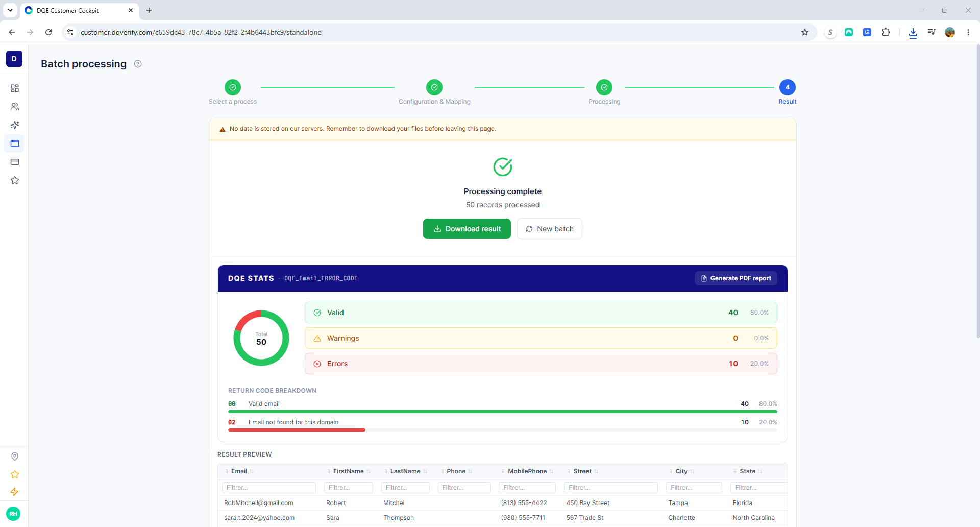Select the Errors stats row
The image size is (980, 527).
click(x=541, y=364)
